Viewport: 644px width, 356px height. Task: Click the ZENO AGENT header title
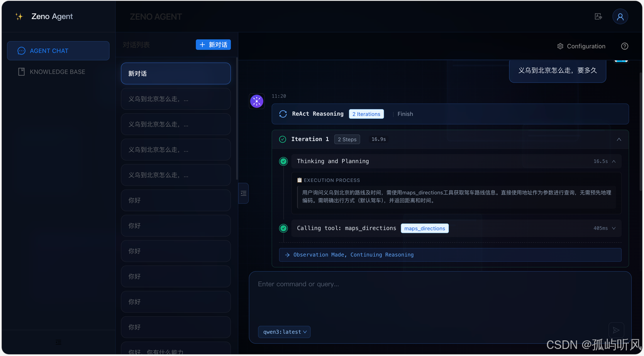tap(156, 17)
